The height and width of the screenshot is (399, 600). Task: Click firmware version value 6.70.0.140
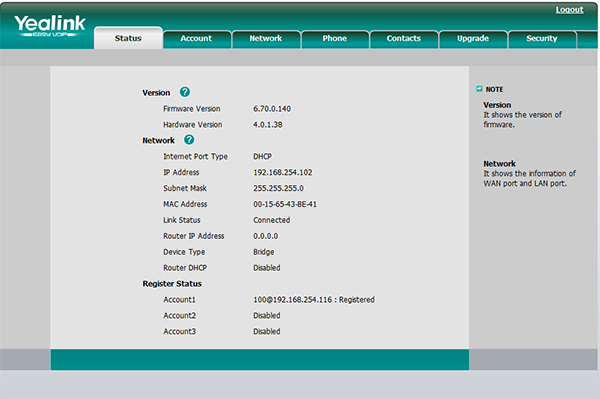[x=272, y=109]
